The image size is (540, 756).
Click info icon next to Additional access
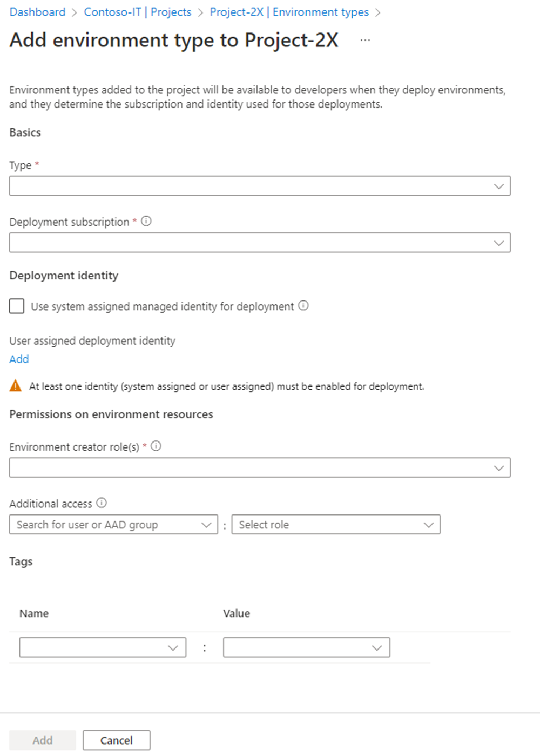tap(102, 503)
